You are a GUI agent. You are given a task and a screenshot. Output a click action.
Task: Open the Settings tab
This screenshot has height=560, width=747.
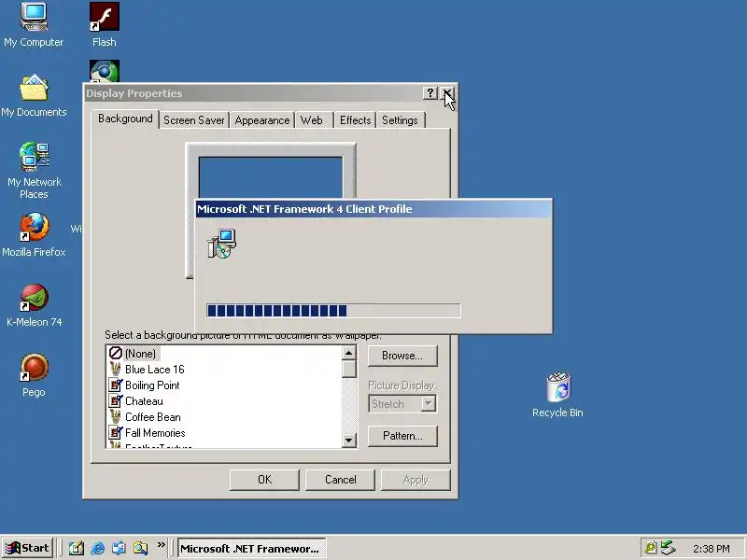coord(400,120)
